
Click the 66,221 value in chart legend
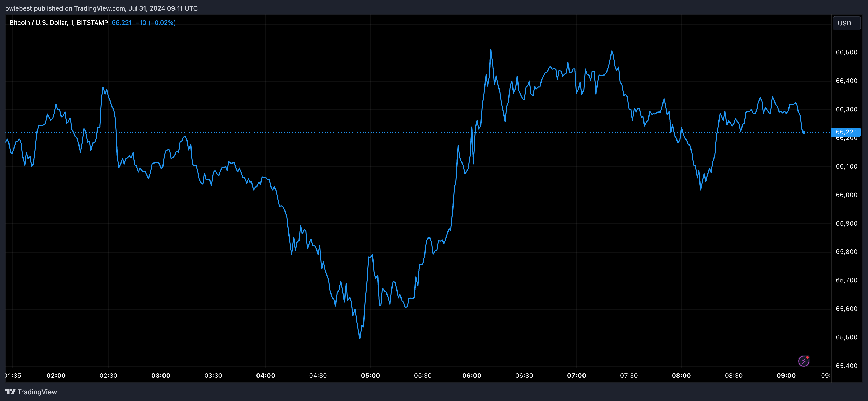(122, 22)
